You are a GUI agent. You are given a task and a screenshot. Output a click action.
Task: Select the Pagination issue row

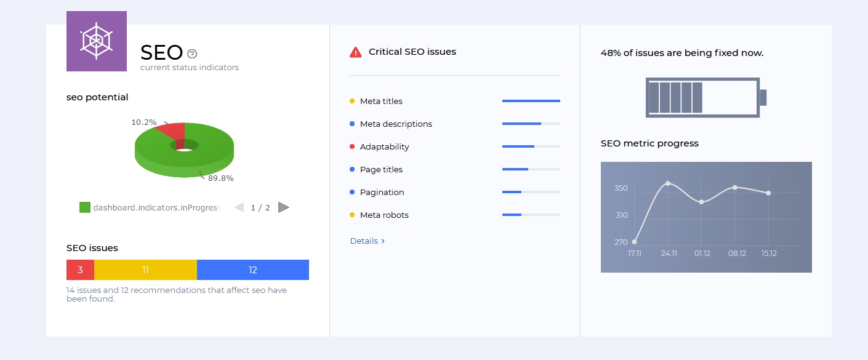pos(382,192)
